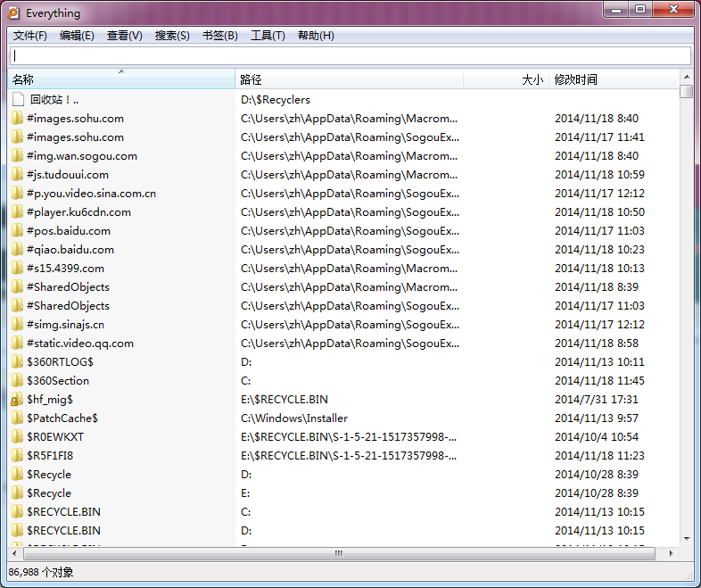Click folder icon of $360Section
701x588 pixels.
(17, 380)
